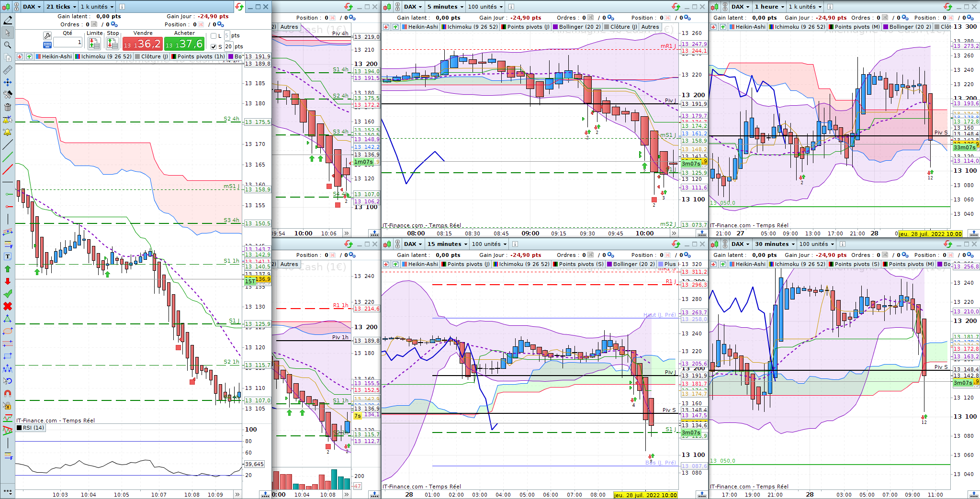The height and width of the screenshot is (499, 980).
Task: Select the pencil drawing mode tool
Action: tap(8, 20)
